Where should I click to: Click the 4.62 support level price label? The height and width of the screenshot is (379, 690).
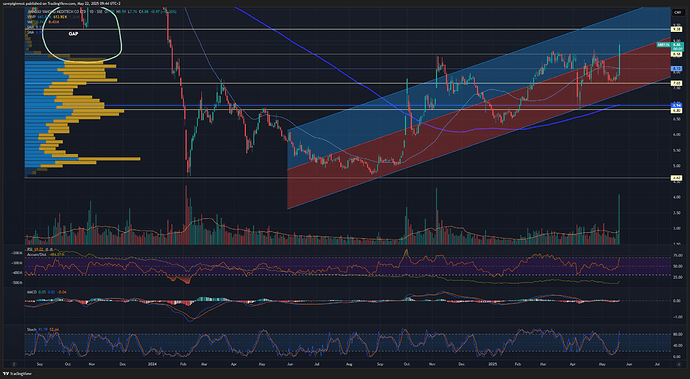coord(677,178)
